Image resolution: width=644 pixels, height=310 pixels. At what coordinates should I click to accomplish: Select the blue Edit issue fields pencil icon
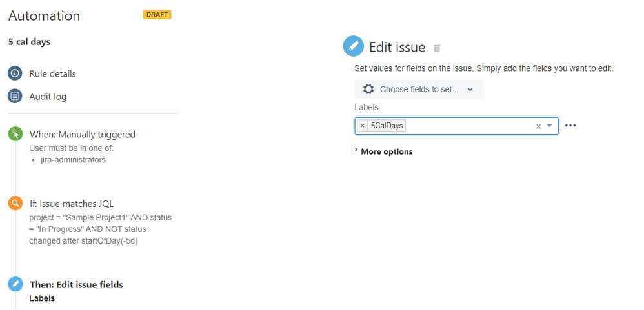(x=15, y=284)
